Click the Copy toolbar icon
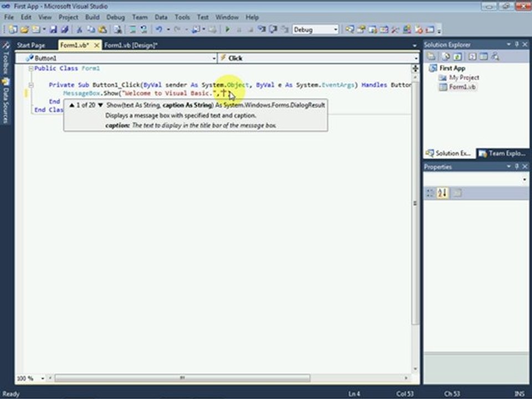Screen dimensions: 532x399 pyautogui.click(x=90, y=29)
